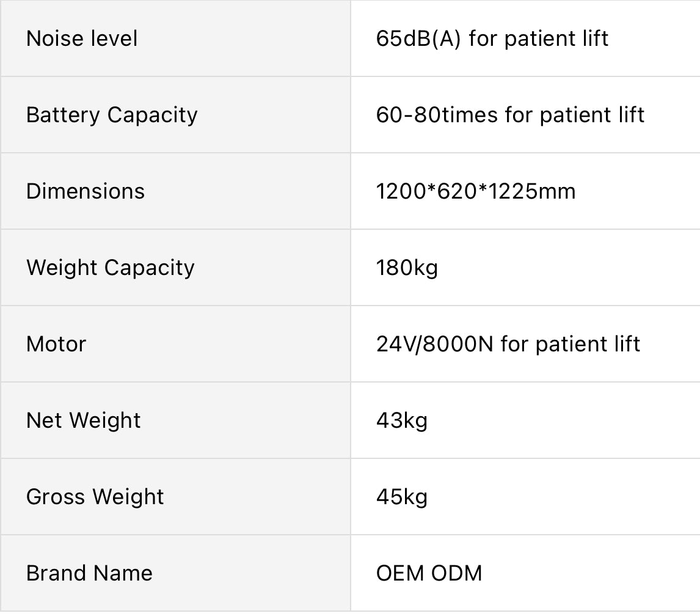Click the Weight Capacity row label

(x=111, y=268)
